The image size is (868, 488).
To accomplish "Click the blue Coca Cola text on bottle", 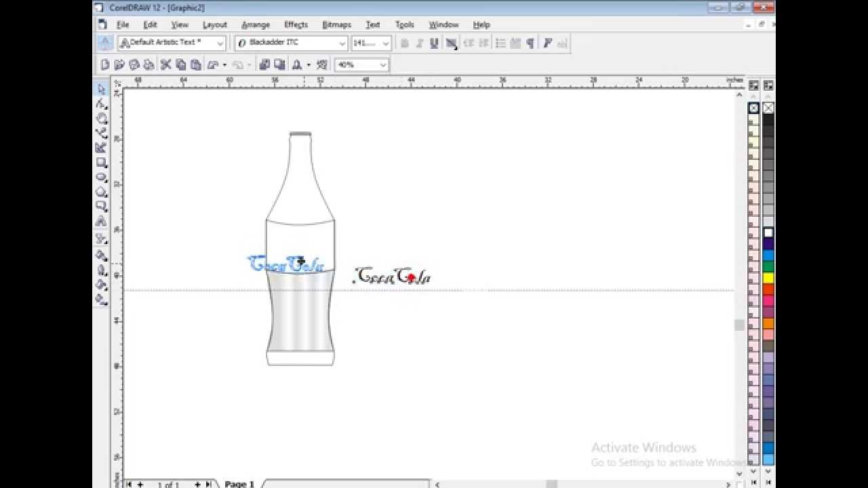I will coord(285,264).
